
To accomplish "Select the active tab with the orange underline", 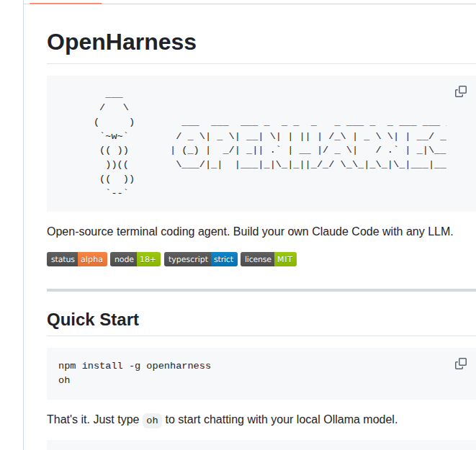I will (x=66, y=2).
